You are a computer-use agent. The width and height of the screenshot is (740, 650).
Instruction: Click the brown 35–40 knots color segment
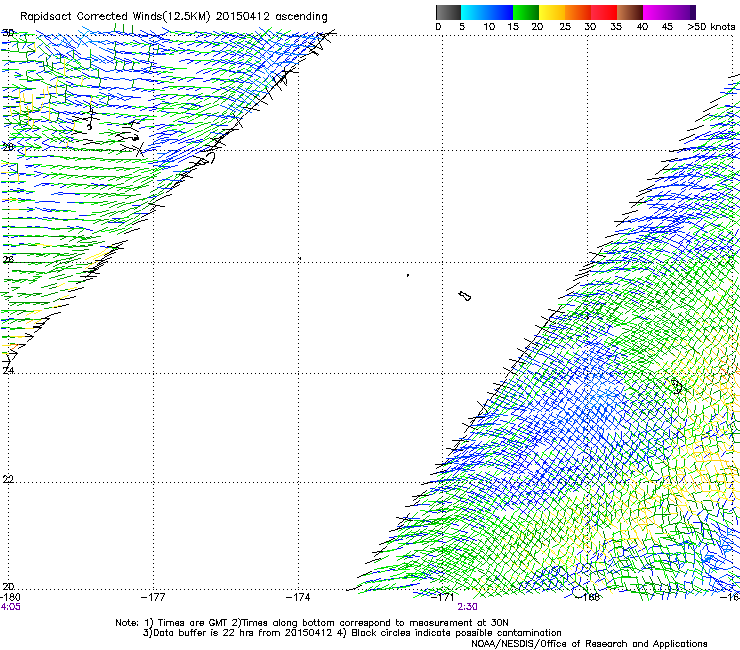[x=630, y=12]
